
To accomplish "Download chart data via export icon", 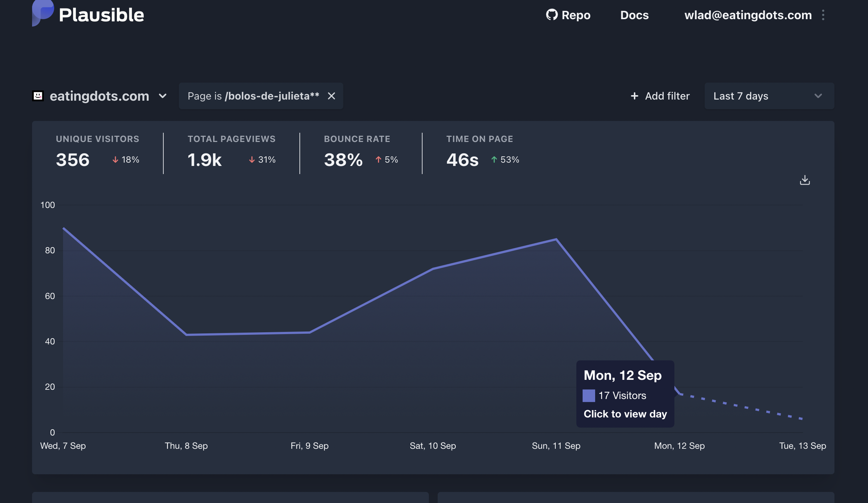I will 805,180.
